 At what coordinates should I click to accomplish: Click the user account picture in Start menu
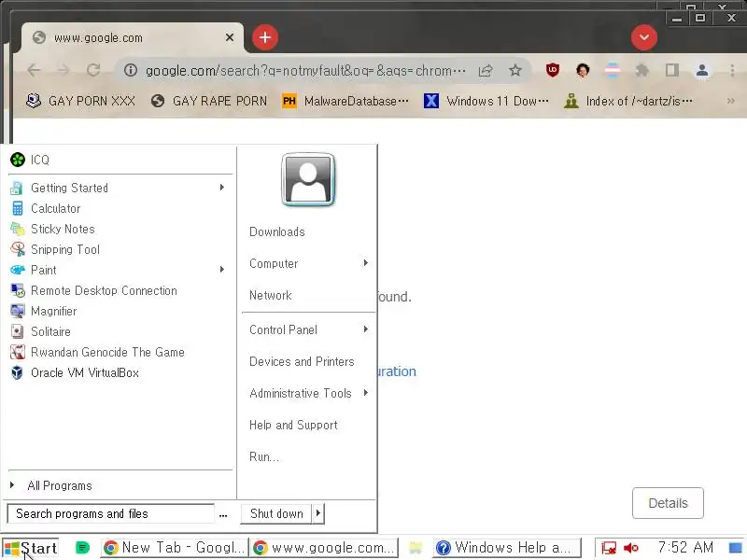coord(308,179)
